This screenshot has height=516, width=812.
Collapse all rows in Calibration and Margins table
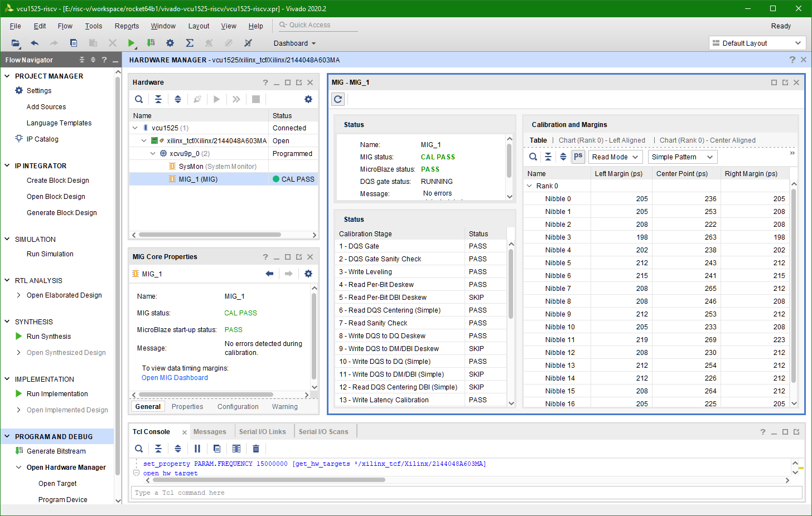coord(548,157)
